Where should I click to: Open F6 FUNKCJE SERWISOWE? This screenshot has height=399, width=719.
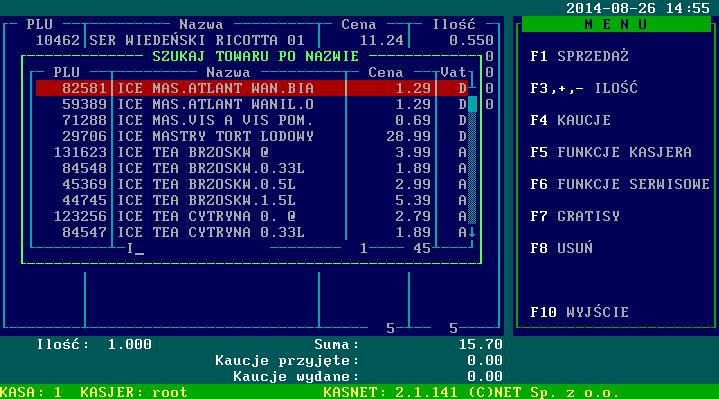click(620, 184)
